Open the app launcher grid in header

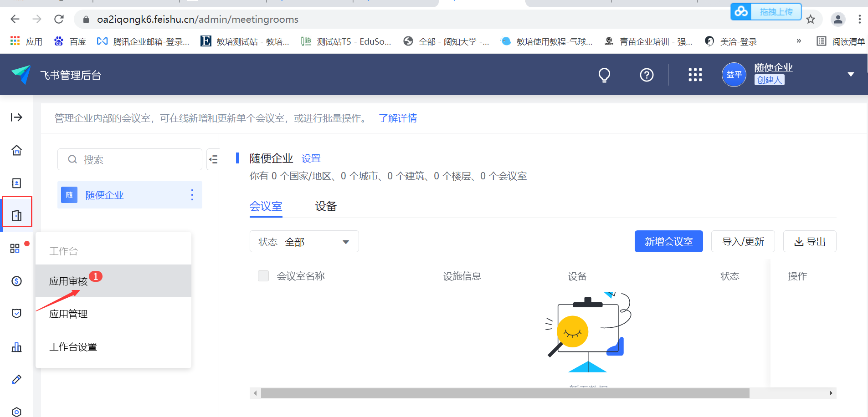[695, 75]
